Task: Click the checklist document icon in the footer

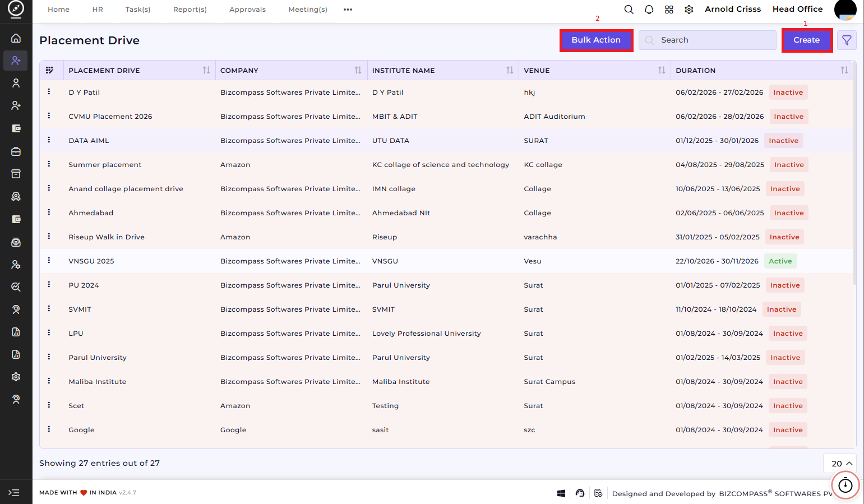Action: [x=599, y=493]
